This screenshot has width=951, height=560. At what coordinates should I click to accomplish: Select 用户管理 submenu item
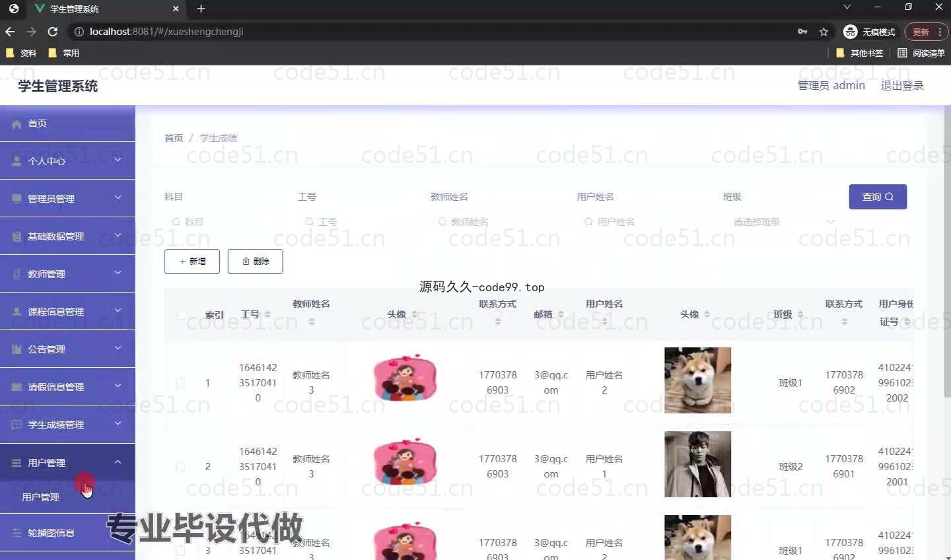click(x=67, y=497)
